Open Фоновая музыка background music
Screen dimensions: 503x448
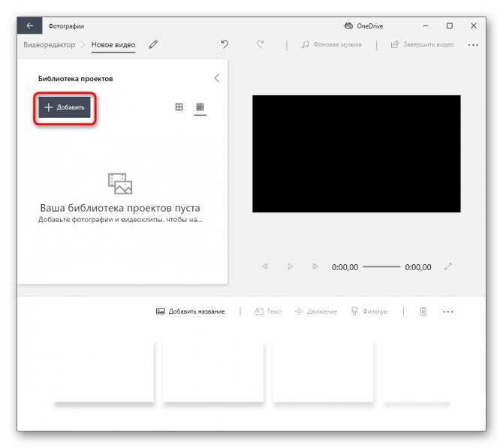coord(331,44)
